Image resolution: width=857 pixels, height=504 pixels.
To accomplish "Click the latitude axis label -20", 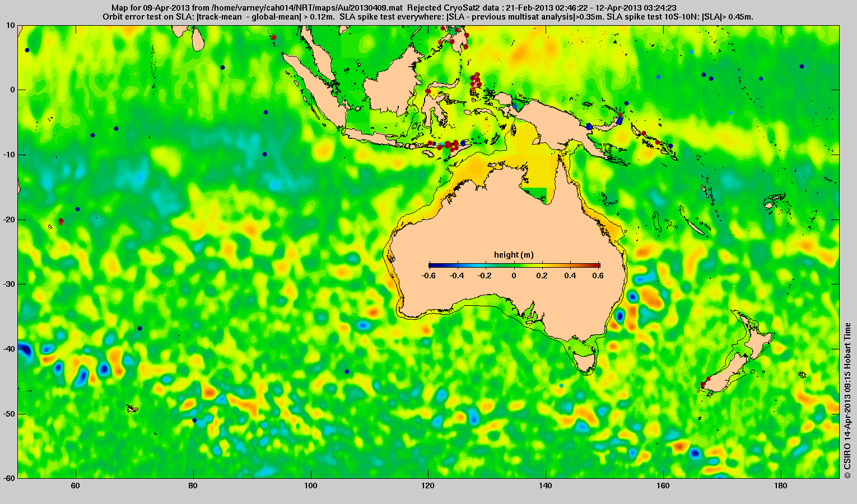I will pos(9,220).
